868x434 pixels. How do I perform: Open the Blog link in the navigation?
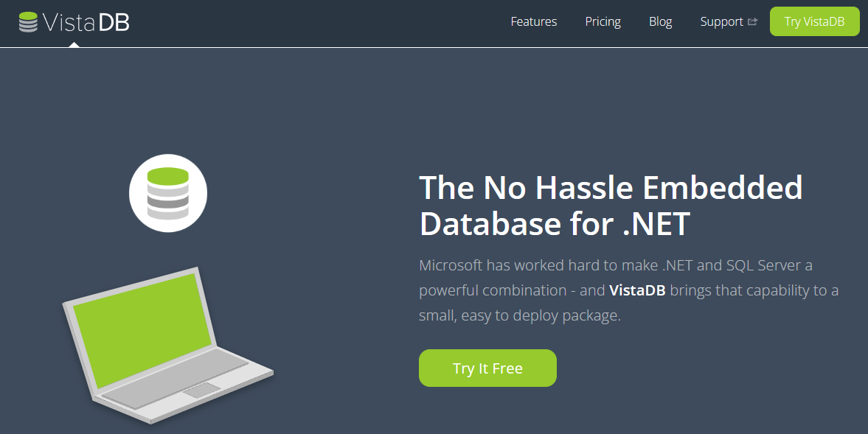661,21
